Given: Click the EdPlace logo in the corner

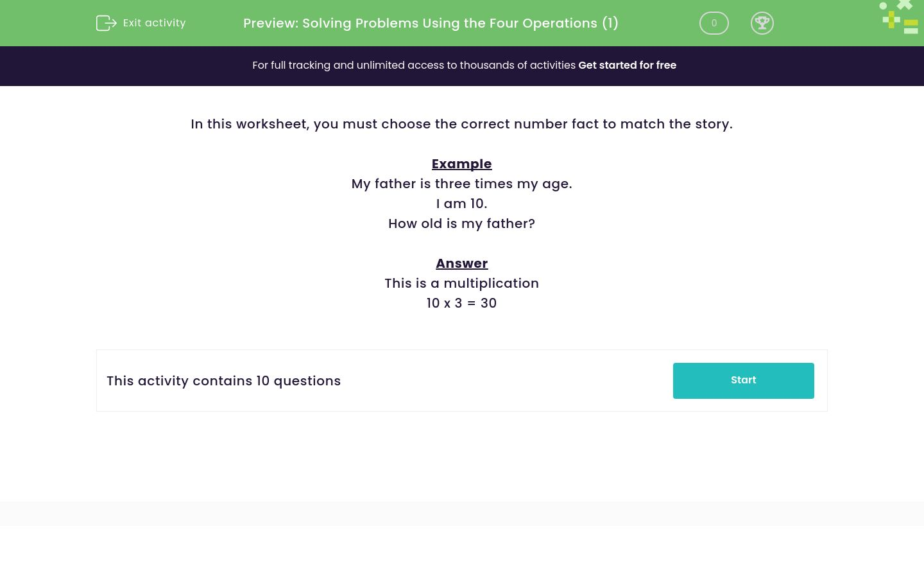Looking at the screenshot, I should [898, 17].
